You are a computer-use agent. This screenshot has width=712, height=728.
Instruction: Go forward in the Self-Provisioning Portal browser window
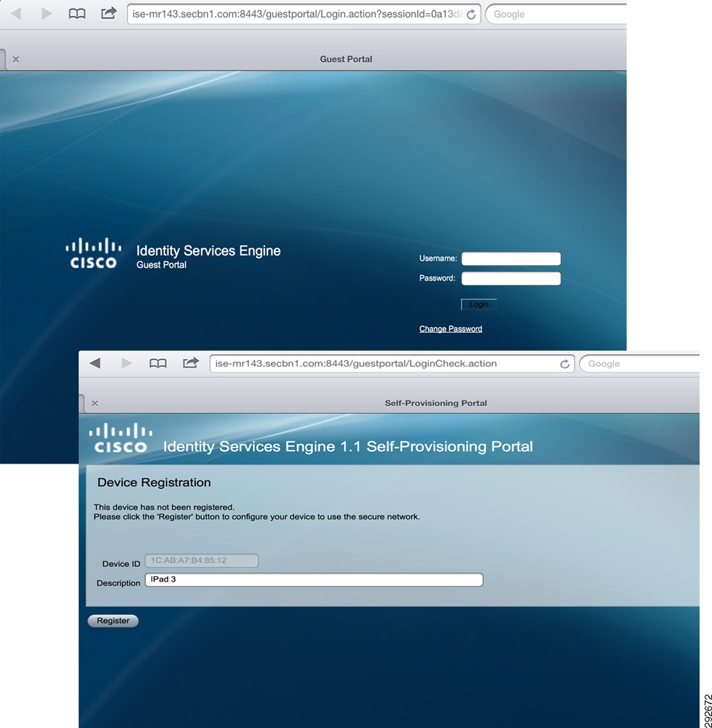pyautogui.click(x=126, y=363)
